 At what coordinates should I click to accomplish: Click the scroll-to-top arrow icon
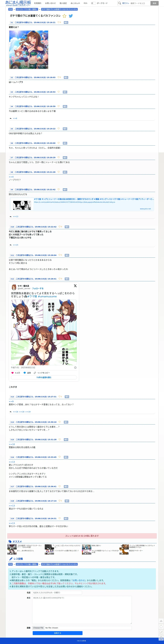(x=161, y=621)
